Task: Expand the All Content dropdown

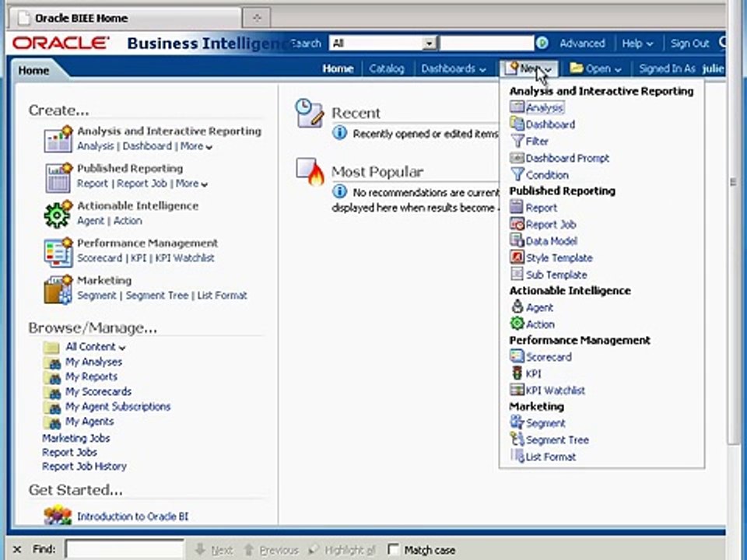Action: [95, 347]
